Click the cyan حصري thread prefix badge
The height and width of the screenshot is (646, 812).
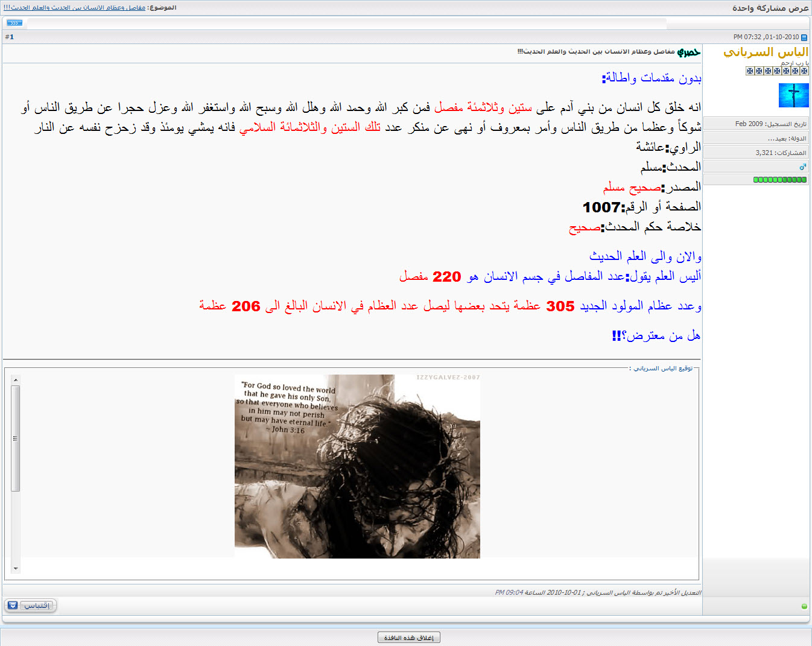688,52
